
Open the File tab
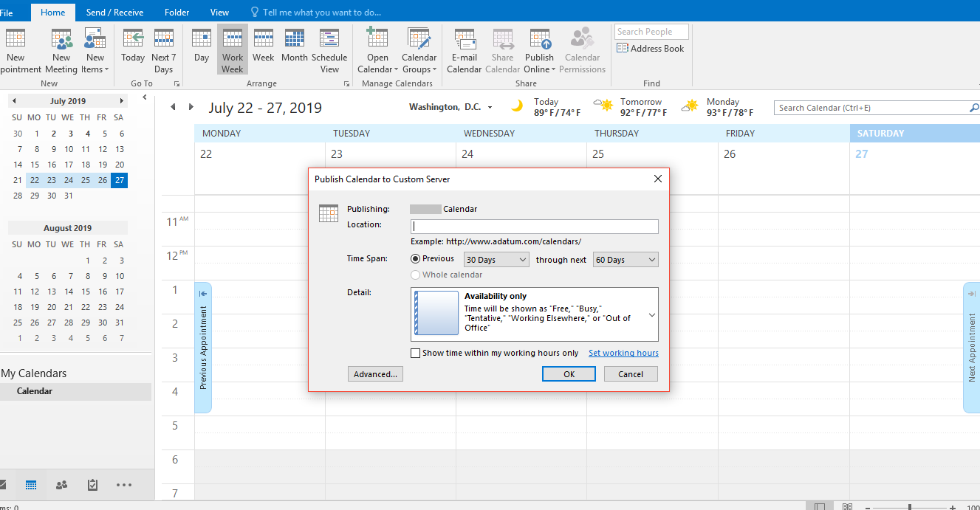point(6,13)
